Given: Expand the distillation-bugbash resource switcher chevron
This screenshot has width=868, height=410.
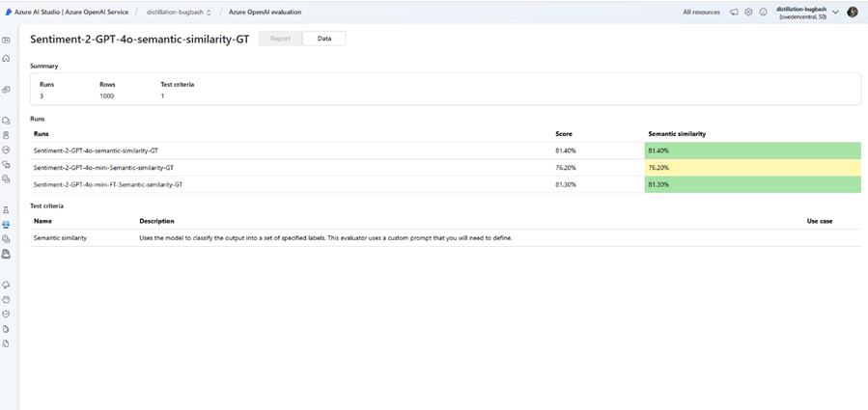Looking at the screenshot, I should tap(835, 13).
